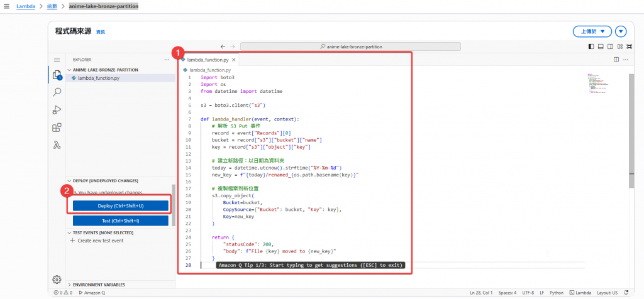
Task: Change language mode via Python entry
Action: tap(557, 293)
